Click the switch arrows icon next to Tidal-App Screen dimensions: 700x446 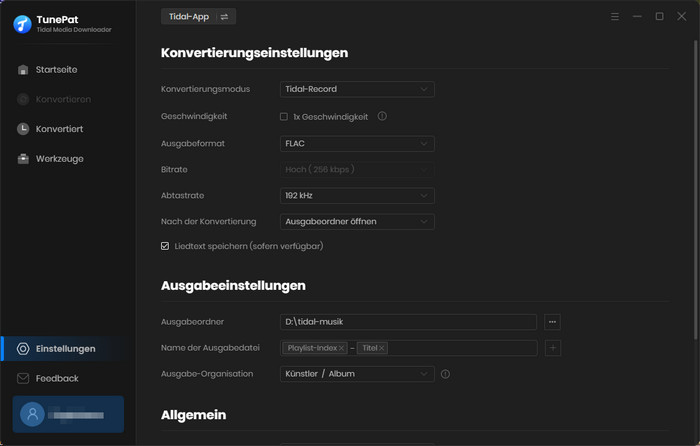pyautogui.click(x=225, y=17)
